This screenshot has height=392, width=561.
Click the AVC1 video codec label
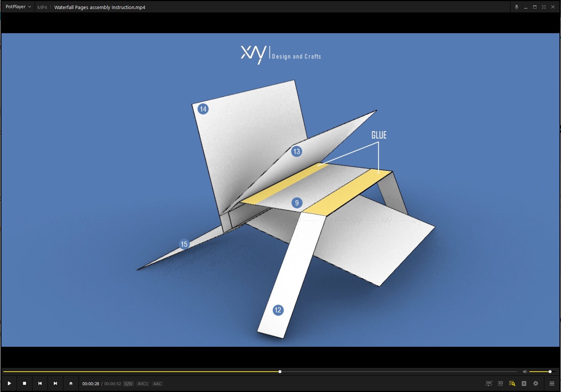(x=143, y=384)
